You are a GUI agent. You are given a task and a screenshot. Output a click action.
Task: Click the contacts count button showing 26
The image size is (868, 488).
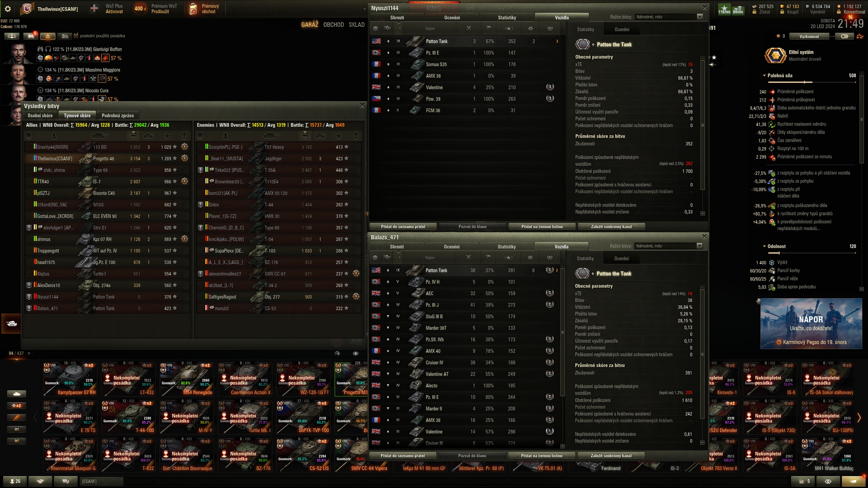[15, 481]
